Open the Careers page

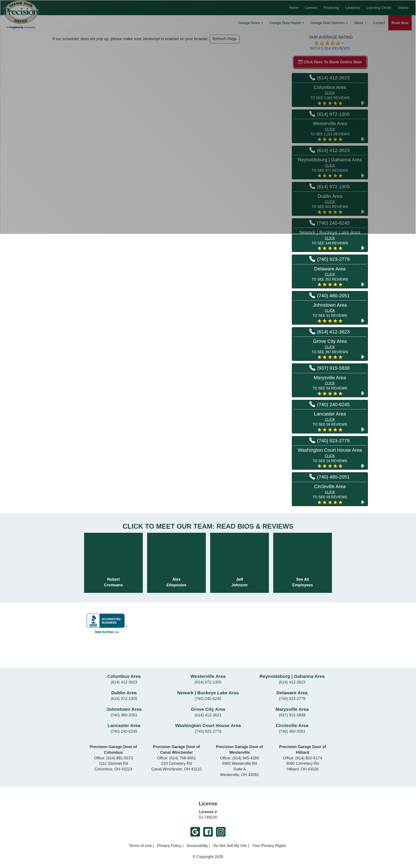point(311,8)
